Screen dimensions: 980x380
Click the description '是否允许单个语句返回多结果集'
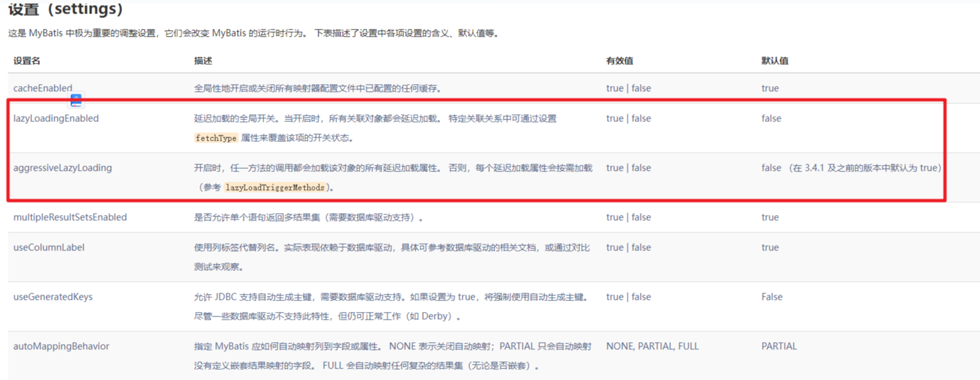[x=308, y=217]
